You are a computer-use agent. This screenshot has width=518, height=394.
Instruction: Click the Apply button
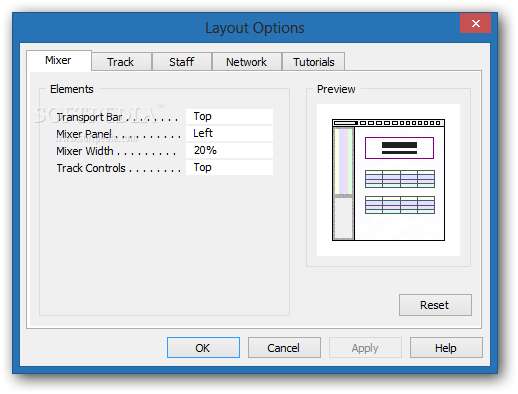click(365, 348)
